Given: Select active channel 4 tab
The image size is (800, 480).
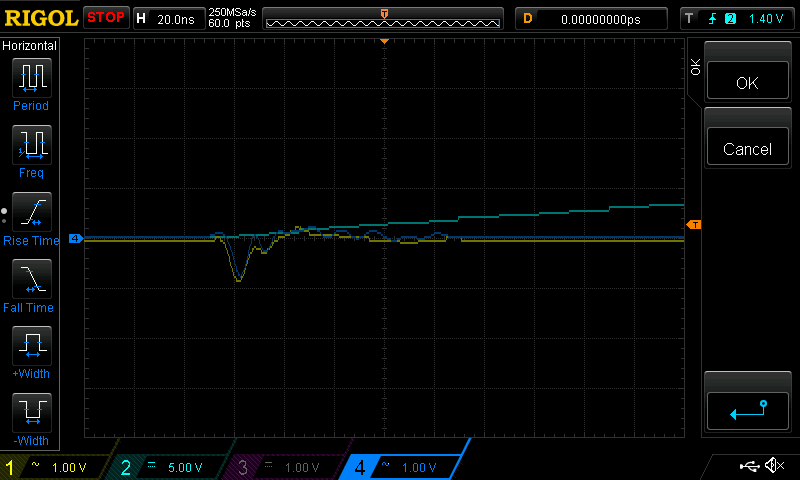Looking at the screenshot, I should [403, 467].
